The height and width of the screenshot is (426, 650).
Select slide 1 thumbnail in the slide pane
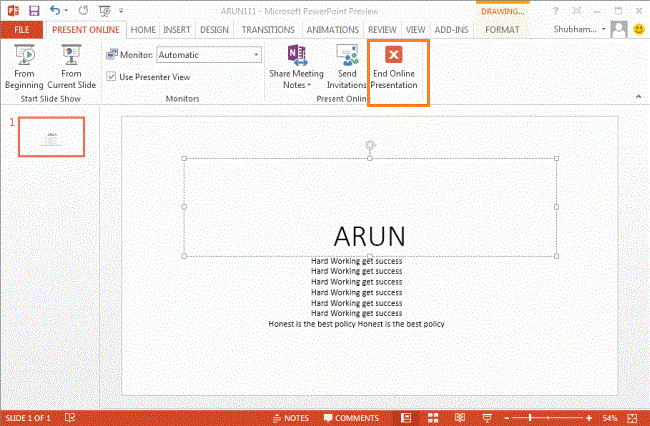click(51, 137)
